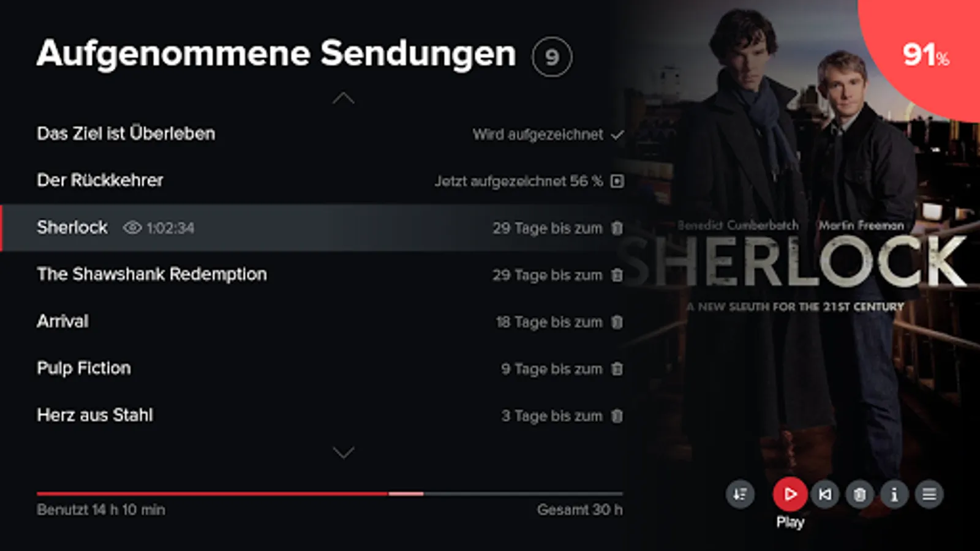Image resolution: width=980 pixels, height=551 pixels.
Task: Click the eye watched indicator on Sherlock
Action: click(132, 228)
